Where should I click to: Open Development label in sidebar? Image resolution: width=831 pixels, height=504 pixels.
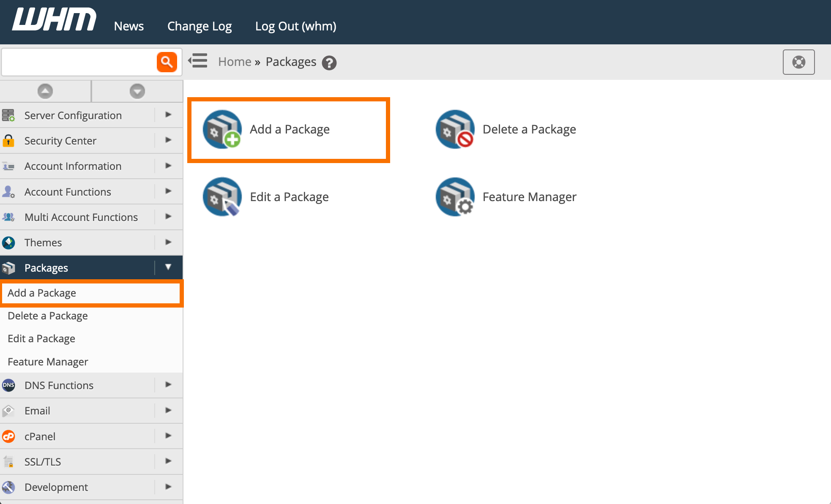tap(56, 487)
